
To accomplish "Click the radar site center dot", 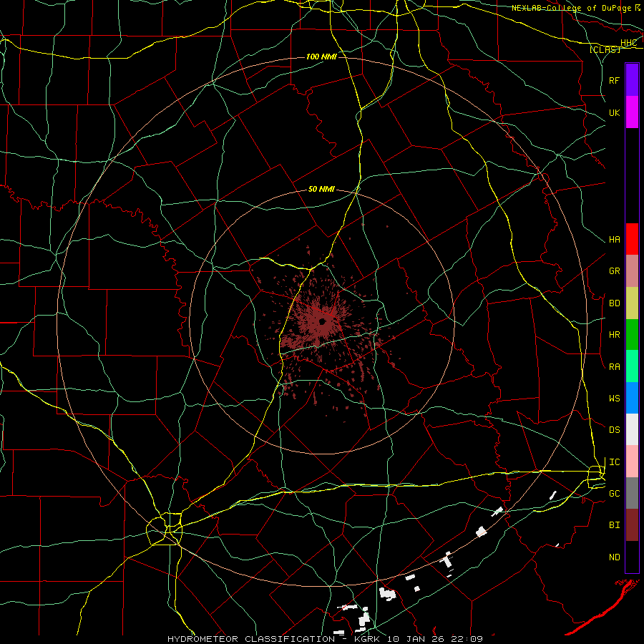I will (x=323, y=321).
